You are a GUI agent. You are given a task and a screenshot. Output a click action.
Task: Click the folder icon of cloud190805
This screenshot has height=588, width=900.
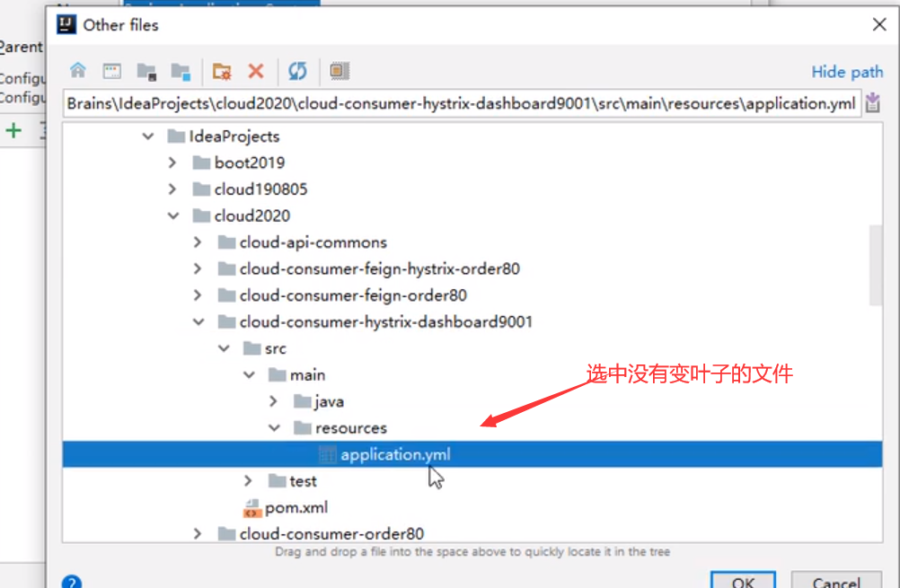(x=201, y=189)
